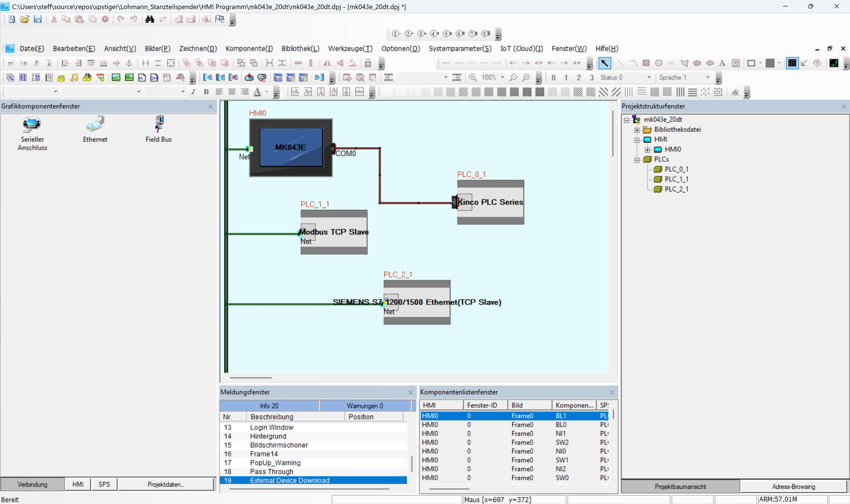Select the arrow pointer tool in drawing toolbar

[x=604, y=63]
